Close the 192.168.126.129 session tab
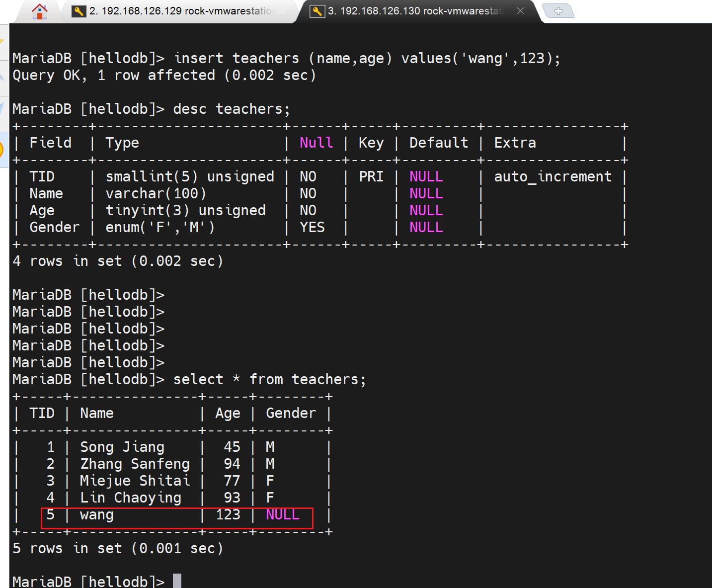The height and width of the screenshot is (588, 712). [283, 11]
